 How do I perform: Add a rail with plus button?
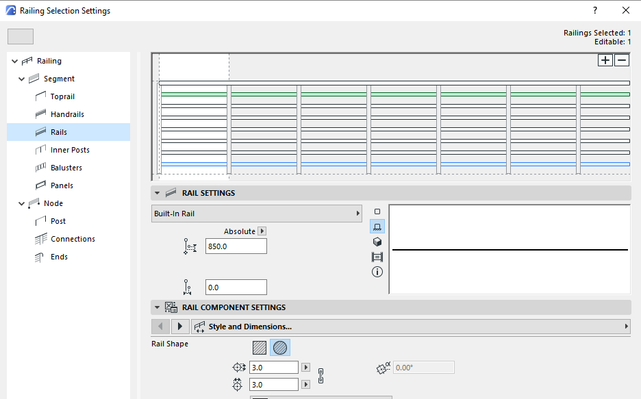605,61
